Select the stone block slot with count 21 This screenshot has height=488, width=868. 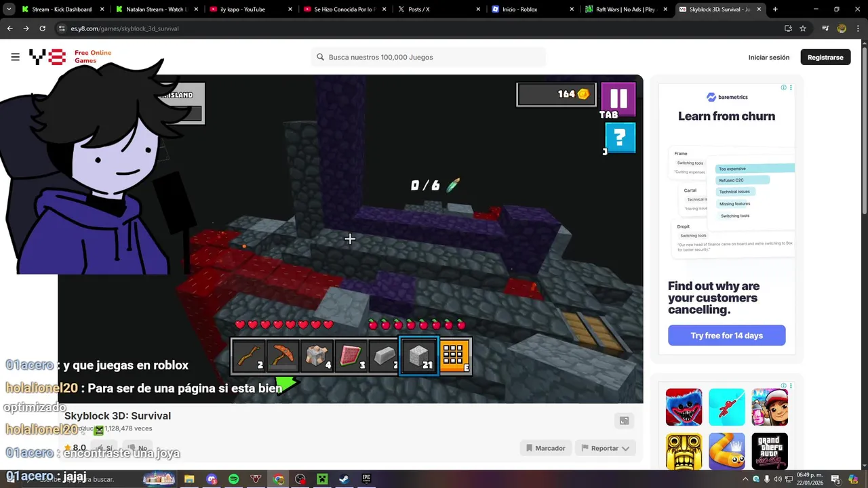click(x=418, y=355)
